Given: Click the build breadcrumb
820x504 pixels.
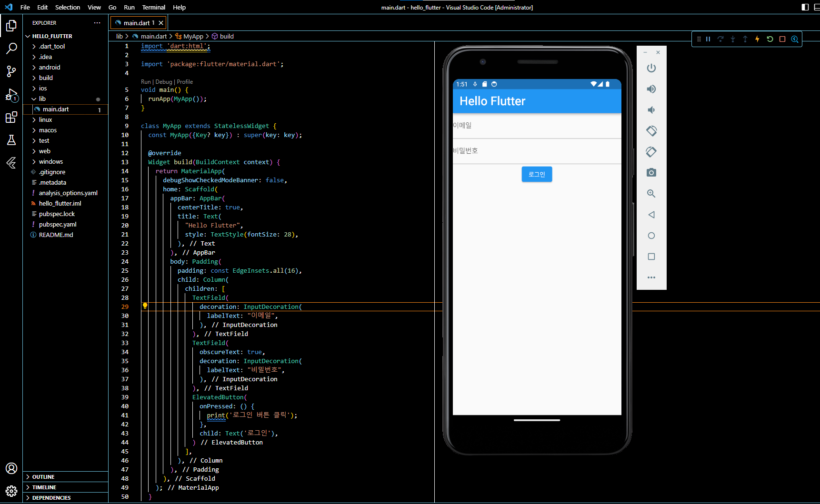Looking at the screenshot, I should 223,36.
